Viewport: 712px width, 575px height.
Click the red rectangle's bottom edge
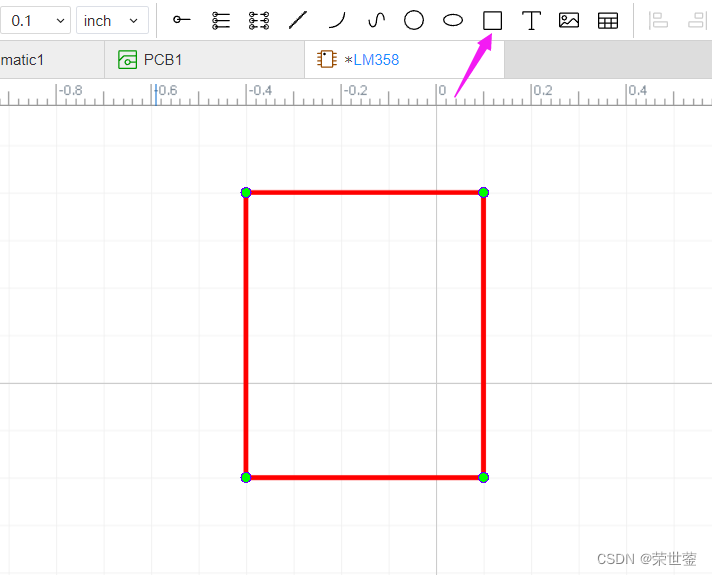365,477
